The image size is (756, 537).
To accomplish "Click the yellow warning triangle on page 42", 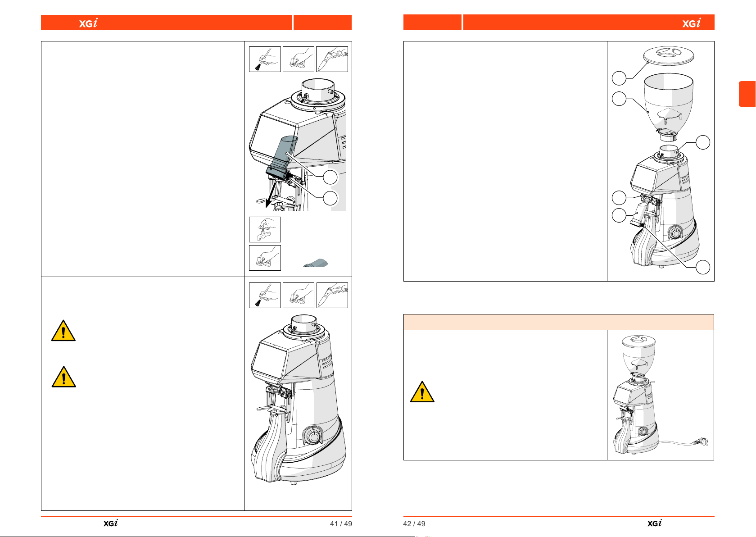I will tap(422, 391).
